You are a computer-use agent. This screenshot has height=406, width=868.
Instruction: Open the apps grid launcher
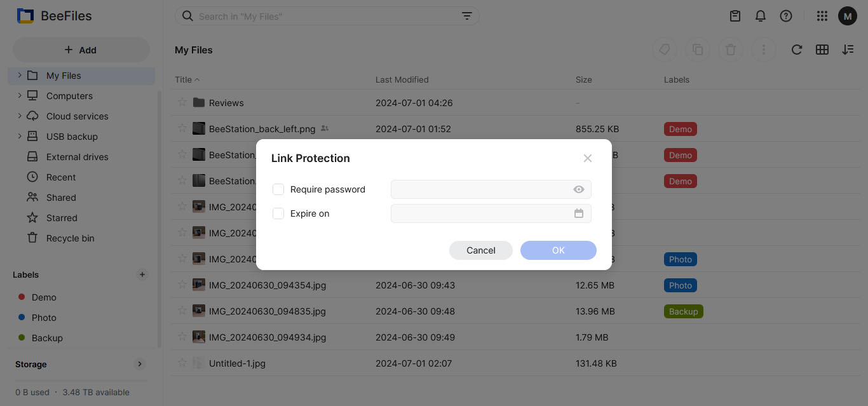coord(822,17)
